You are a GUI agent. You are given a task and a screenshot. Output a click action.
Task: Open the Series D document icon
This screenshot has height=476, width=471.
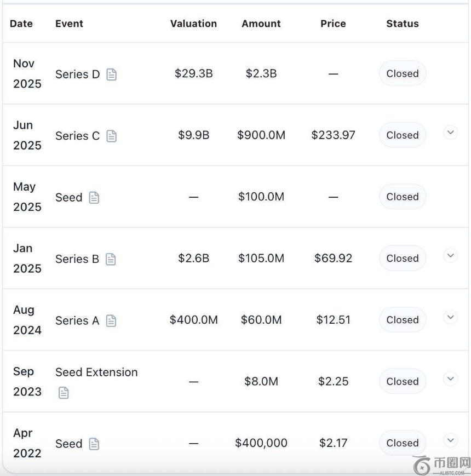112,74
